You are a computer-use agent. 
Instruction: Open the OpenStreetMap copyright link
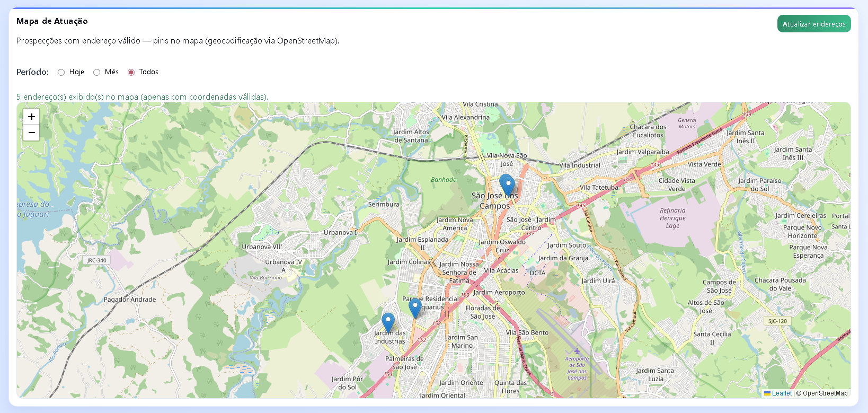coord(825,393)
